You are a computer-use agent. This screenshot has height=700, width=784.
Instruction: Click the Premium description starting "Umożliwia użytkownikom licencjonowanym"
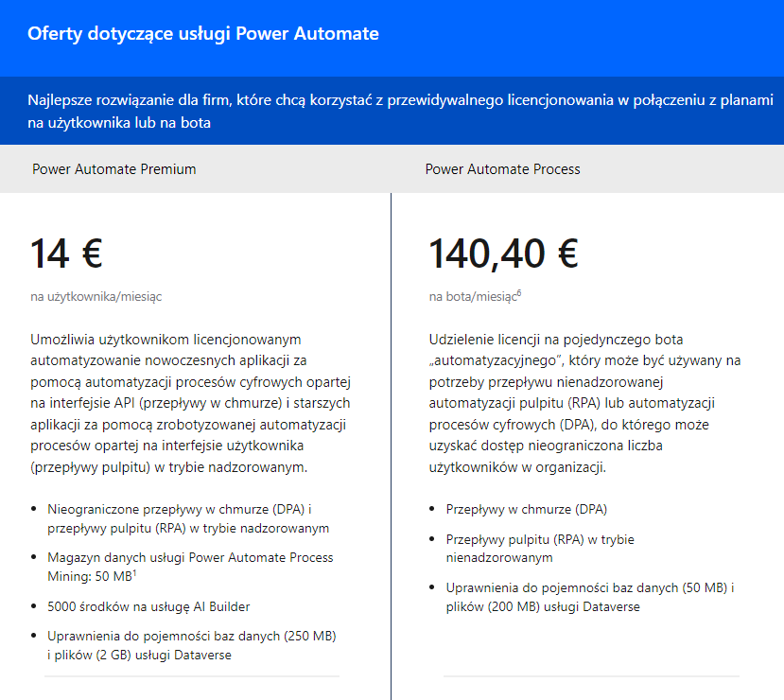[191, 403]
